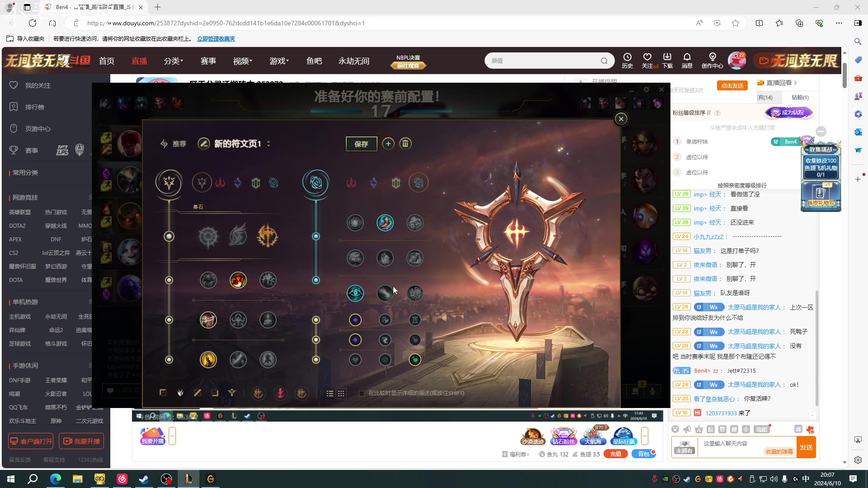Open the 首页 nav item
This screenshot has width=868, height=488.
107,61
